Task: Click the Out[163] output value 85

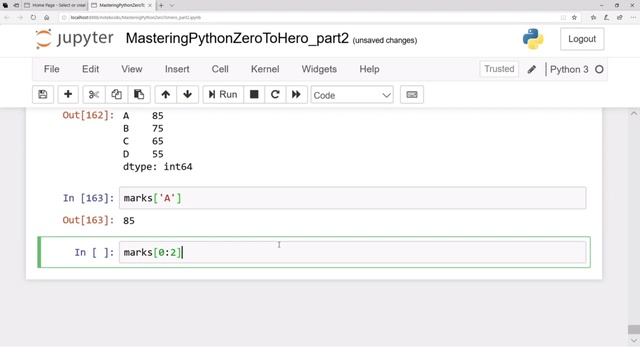Action: click(129, 220)
